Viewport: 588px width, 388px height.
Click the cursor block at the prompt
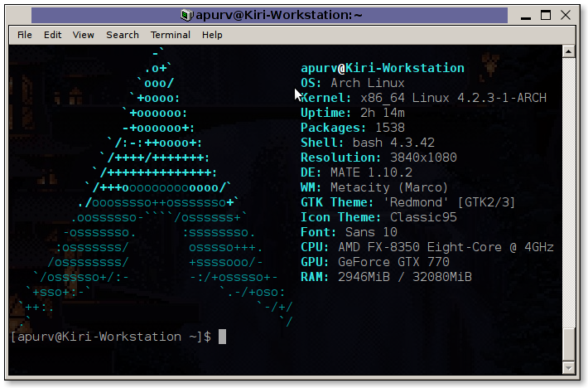223,337
